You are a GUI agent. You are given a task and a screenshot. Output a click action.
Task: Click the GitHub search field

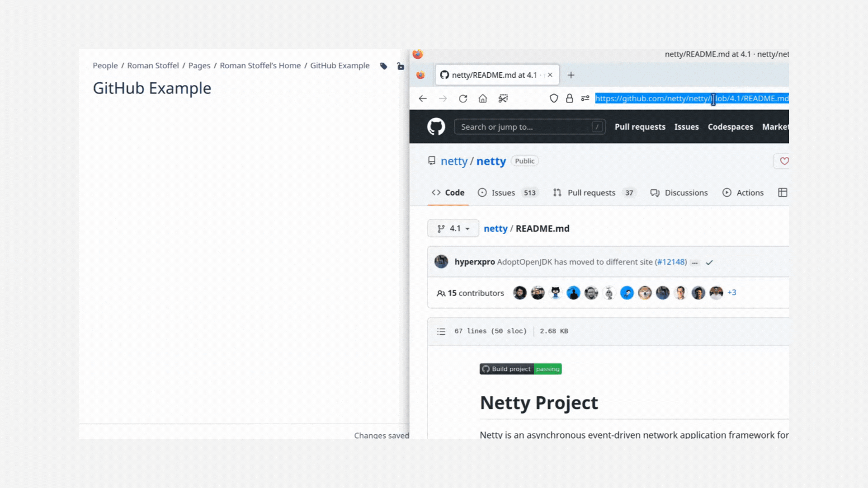529,127
